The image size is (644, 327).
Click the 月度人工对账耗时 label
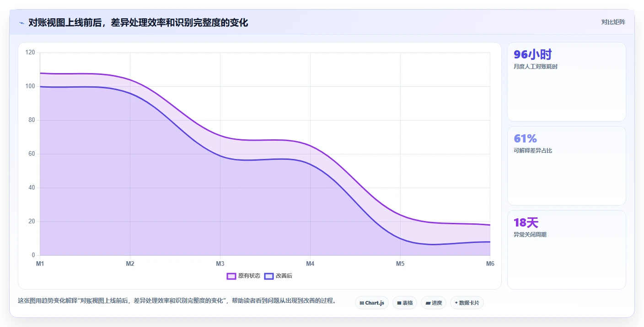click(536, 67)
